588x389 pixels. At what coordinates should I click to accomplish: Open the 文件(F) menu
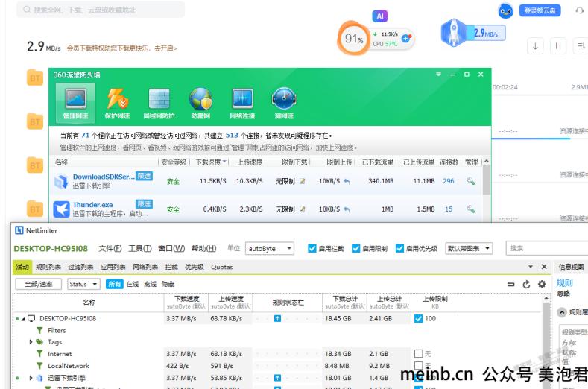pyautogui.click(x=110, y=248)
